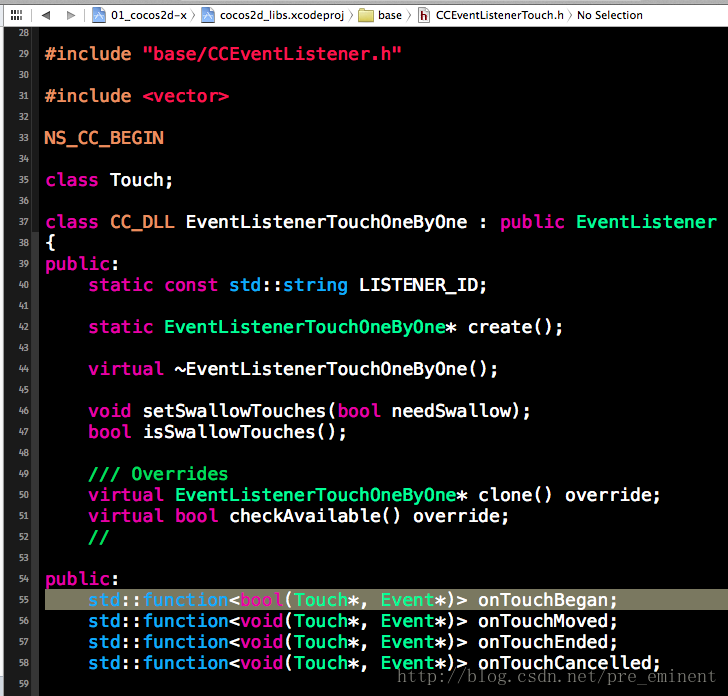Click the EventListener base class name
This screenshot has width=728, height=696.
point(646,222)
